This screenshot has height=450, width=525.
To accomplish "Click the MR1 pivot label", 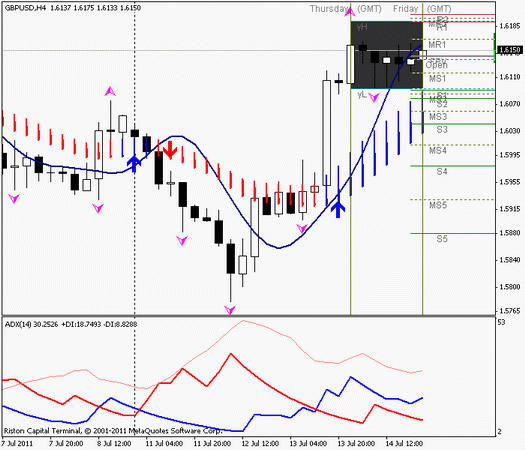I will [437, 45].
